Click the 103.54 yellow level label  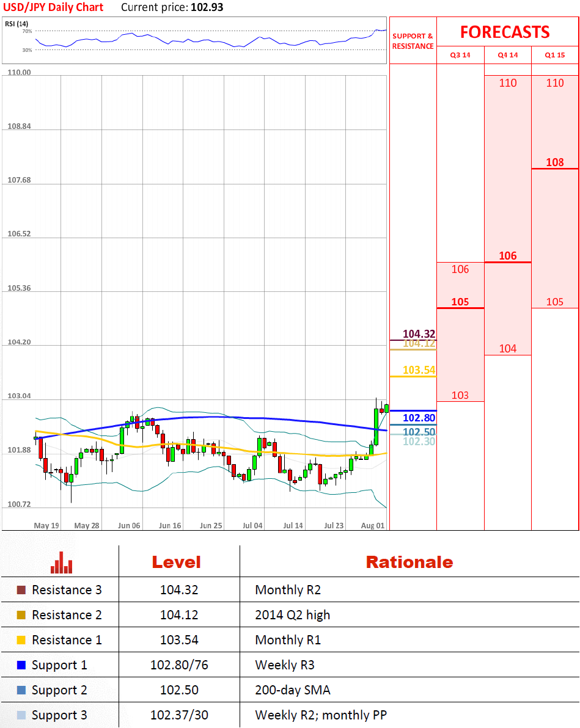[419, 370]
